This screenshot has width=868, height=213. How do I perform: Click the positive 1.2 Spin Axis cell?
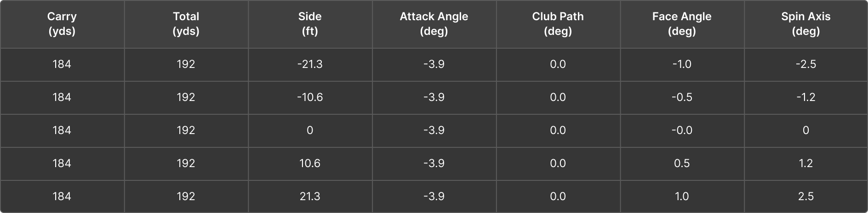point(806,163)
